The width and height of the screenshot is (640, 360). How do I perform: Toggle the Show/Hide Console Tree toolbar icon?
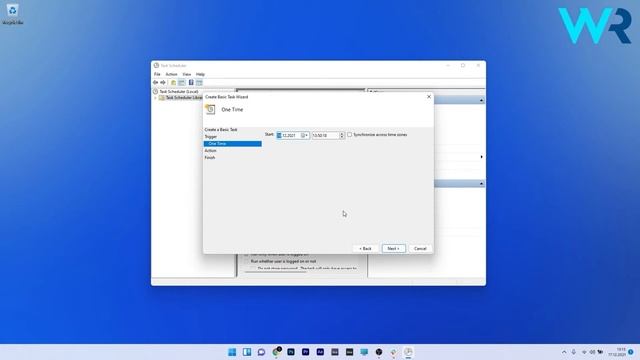coord(182,82)
